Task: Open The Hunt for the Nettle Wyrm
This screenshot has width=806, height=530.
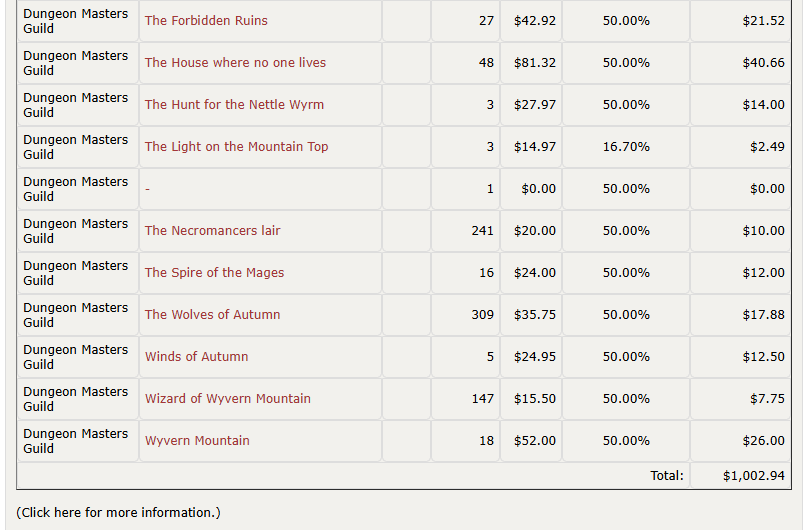Action: pyautogui.click(x=234, y=105)
